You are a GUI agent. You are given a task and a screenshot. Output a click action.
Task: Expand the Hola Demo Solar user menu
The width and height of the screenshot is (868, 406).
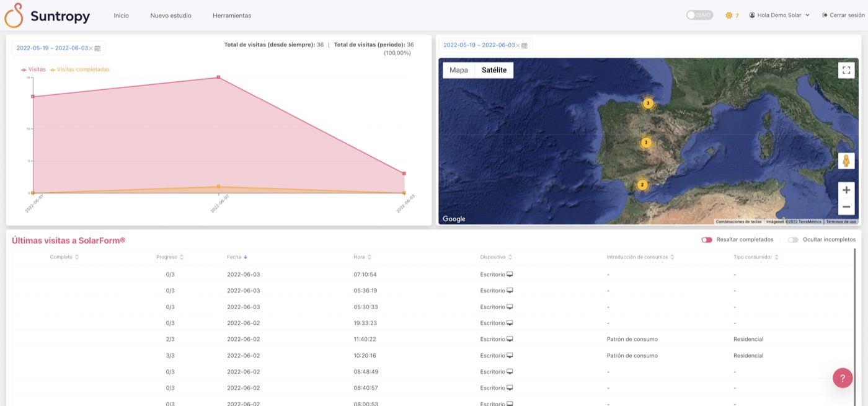[x=779, y=15]
